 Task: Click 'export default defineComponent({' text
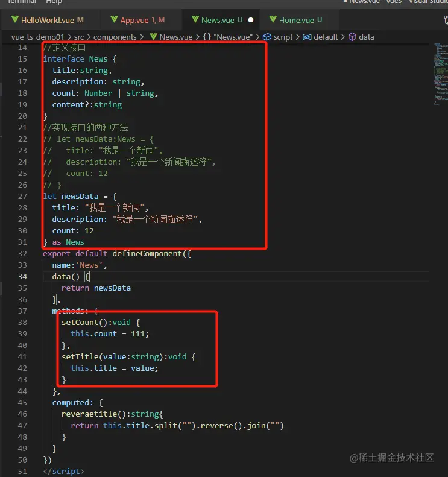(x=117, y=254)
